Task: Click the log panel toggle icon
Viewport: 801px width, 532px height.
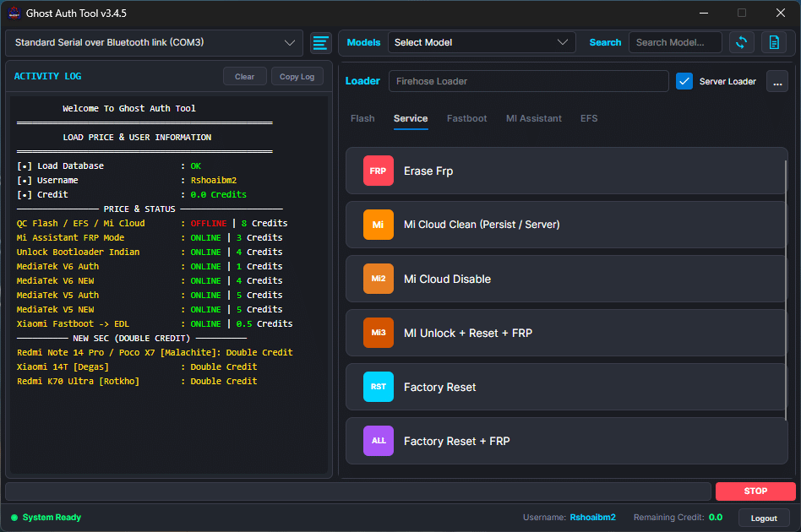Action: point(321,43)
